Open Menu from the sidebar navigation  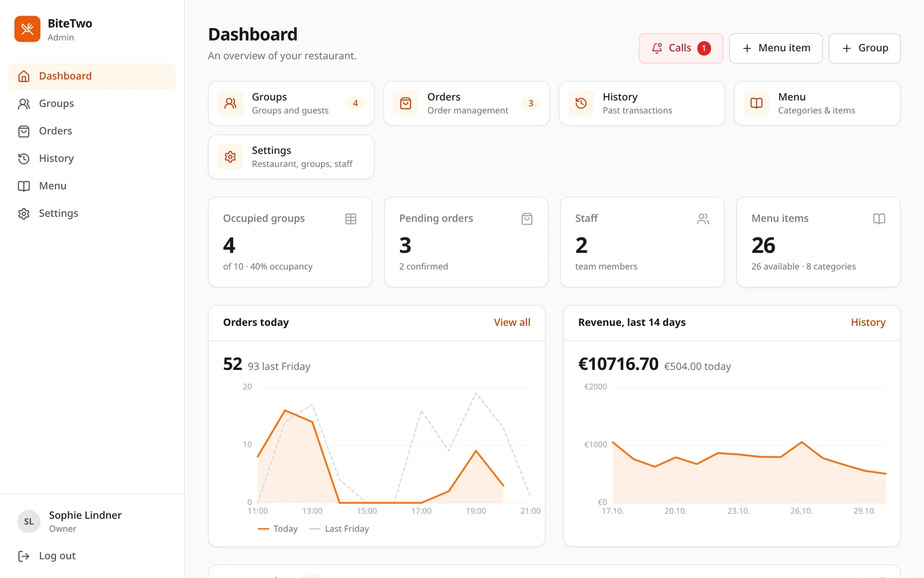92,186
